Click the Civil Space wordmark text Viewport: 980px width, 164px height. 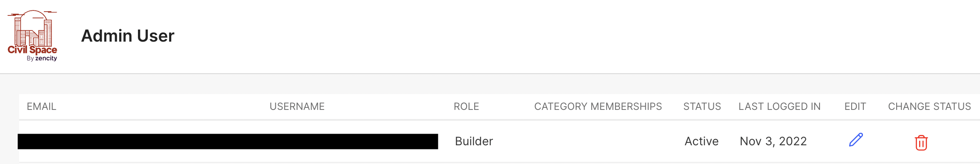32,50
